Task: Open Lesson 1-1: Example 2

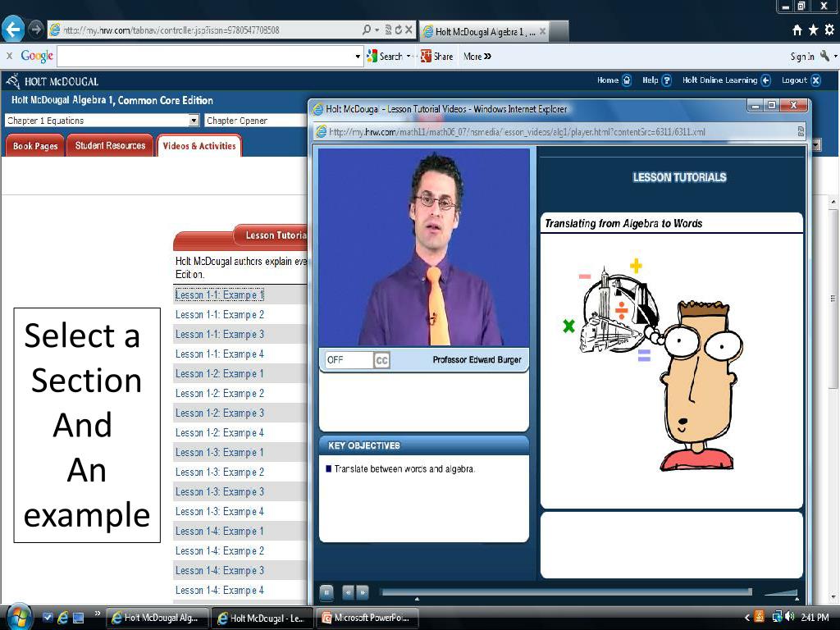Action: [x=220, y=314]
